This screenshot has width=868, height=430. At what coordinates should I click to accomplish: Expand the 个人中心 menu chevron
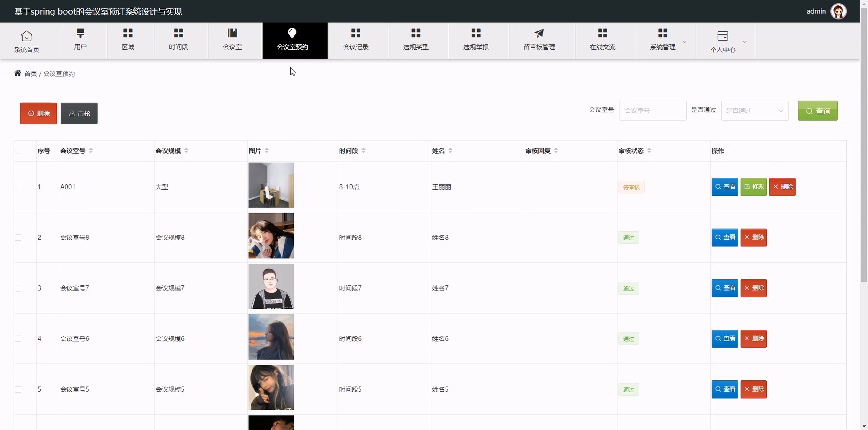click(745, 42)
